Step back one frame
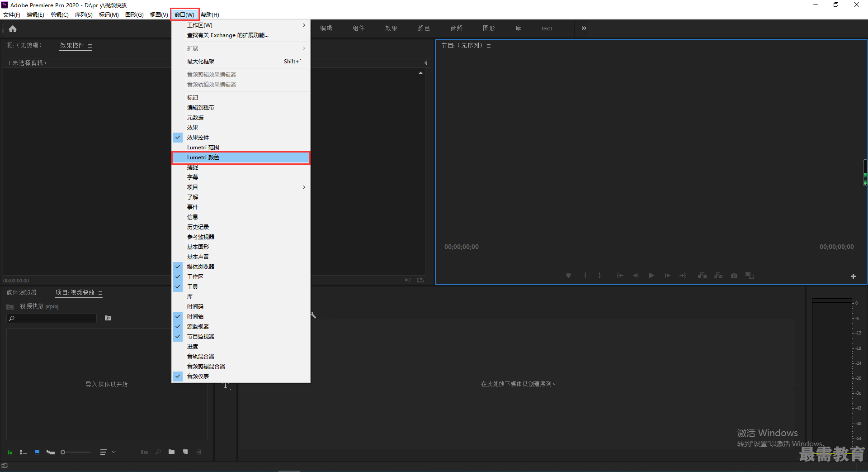This screenshot has height=472, width=868. (x=636, y=275)
